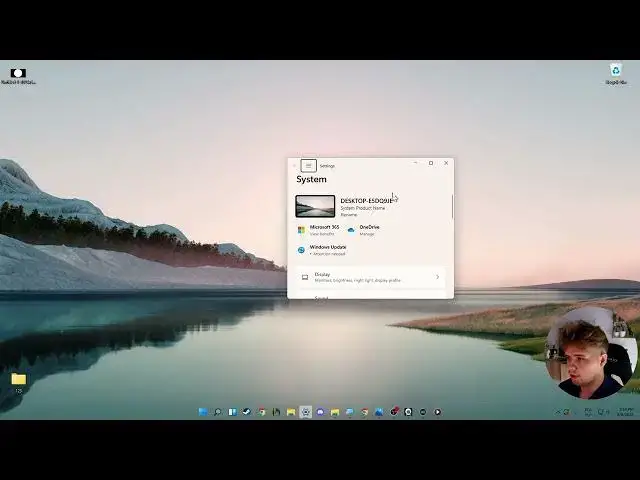Click View benefits under Microsoft 365
Viewport: 640px width, 480px height.
pos(322,234)
